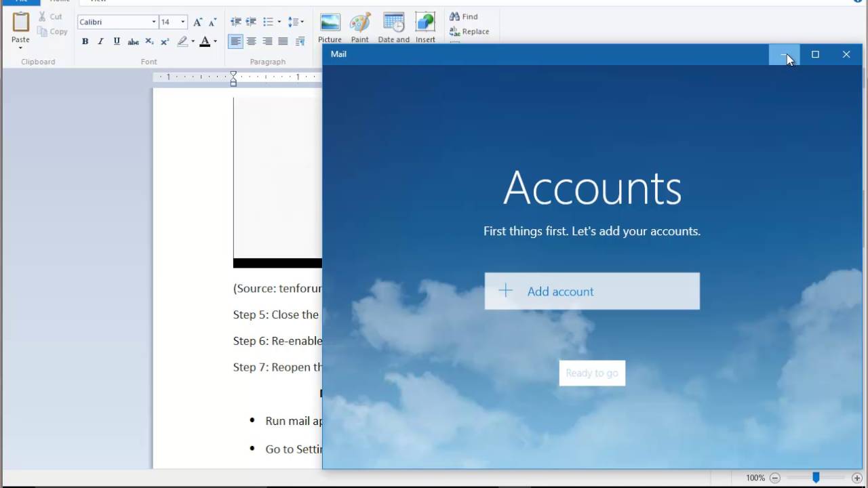Viewport: 868px width, 488px height.
Task: Click Find with binoculars icon
Action: click(464, 16)
